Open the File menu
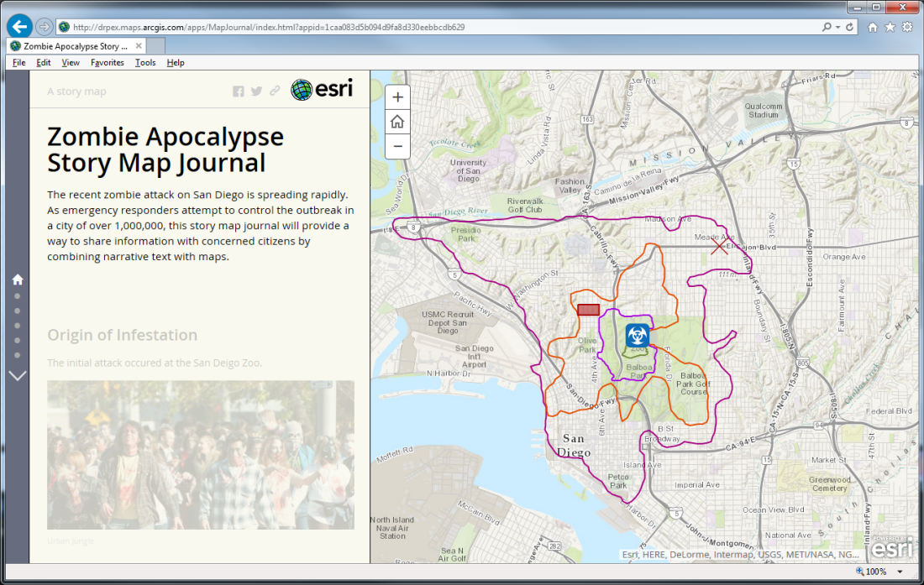The width and height of the screenshot is (924, 585). pyautogui.click(x=18, y=62)
